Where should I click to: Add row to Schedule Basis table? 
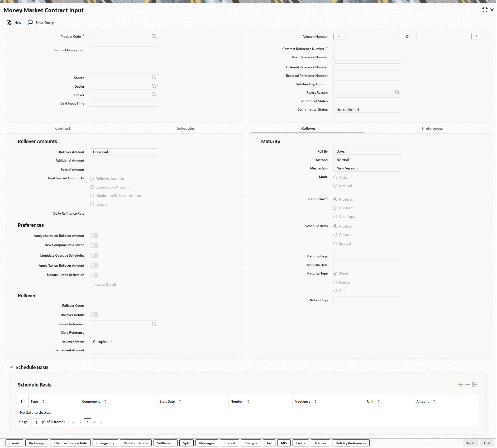[x=461, y=385]
